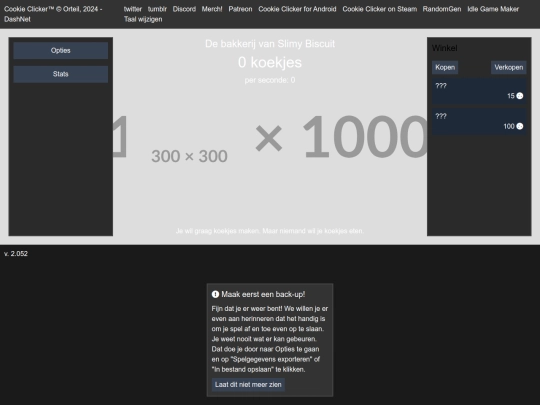Click the cookie icon next to 100
Image resolution: width=540 pixels, height=405 pixels.
520,126
